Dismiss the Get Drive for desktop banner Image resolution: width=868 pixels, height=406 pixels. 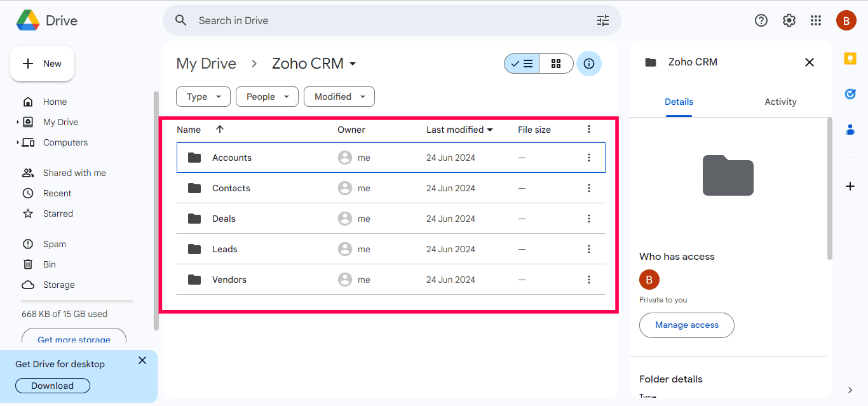click(142, 360)
